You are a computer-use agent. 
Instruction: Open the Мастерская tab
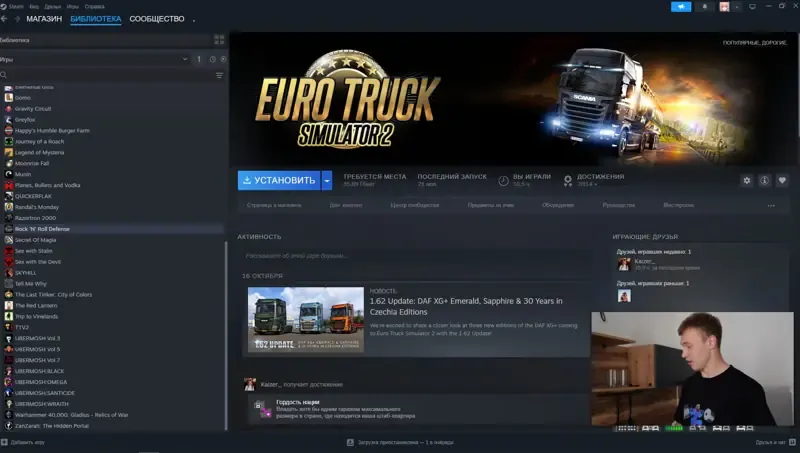coord(679,205)
